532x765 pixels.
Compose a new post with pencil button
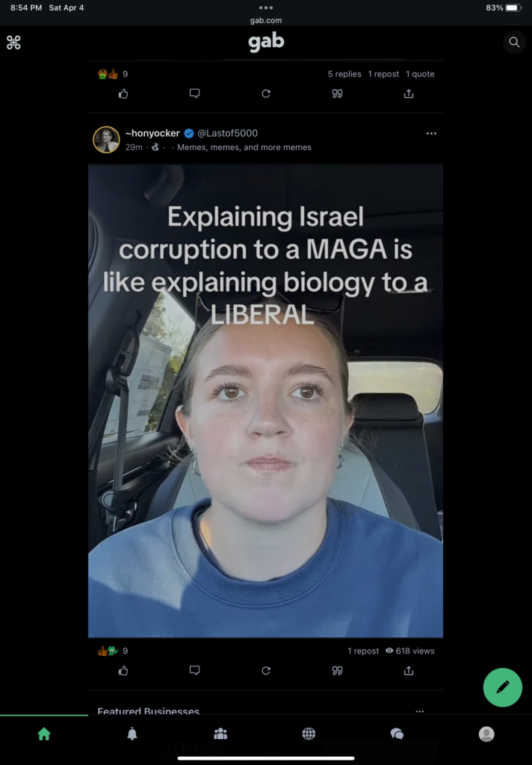[502, 687]
